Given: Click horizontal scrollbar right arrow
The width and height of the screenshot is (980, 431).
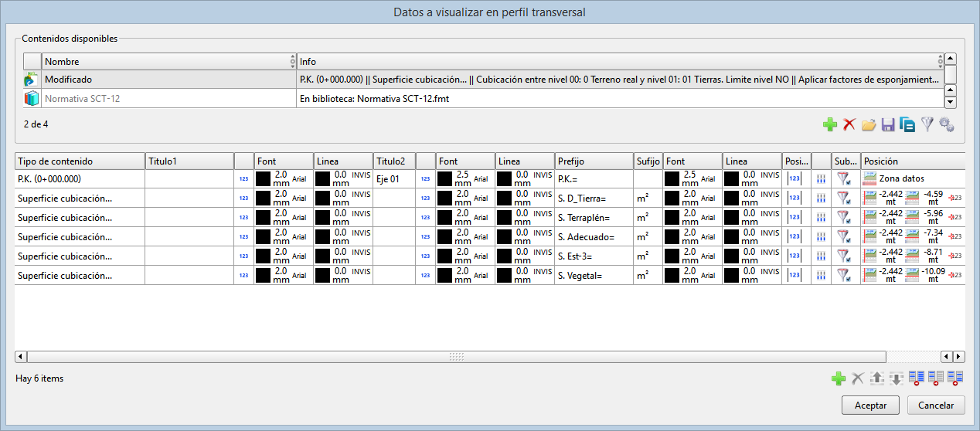Looking at the screenshot, I should (959, 357).
